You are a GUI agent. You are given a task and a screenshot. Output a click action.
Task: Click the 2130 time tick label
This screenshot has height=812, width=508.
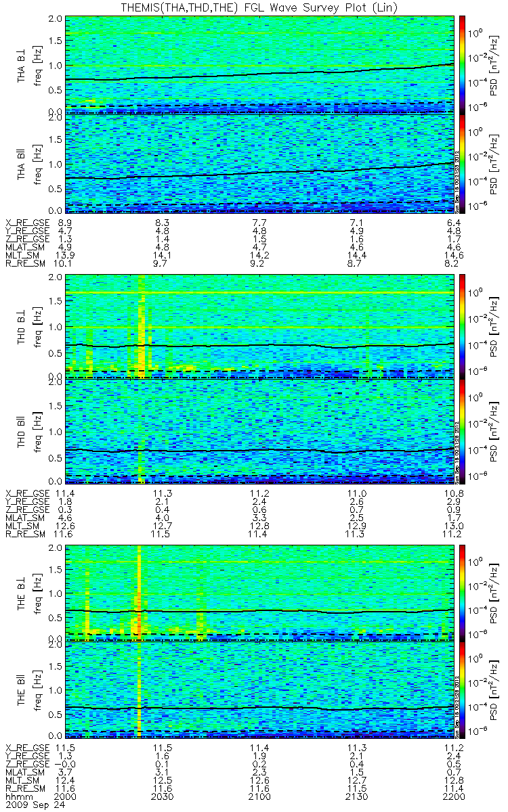(x=357, y=797)
